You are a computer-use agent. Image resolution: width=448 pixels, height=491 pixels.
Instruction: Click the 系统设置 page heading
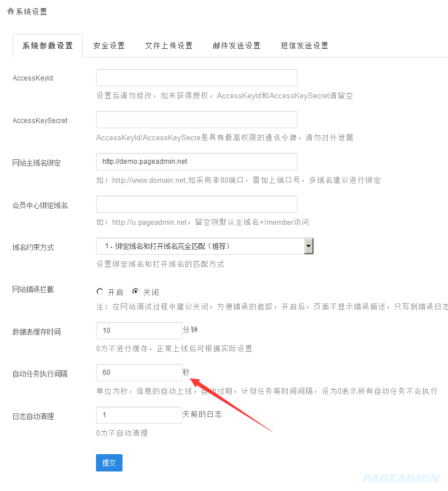32,11
